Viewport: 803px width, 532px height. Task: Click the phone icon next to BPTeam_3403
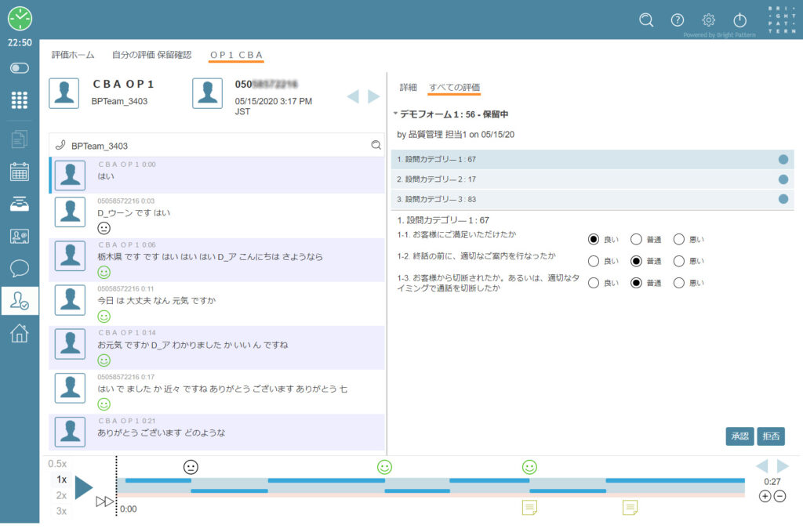coord(60,145)
